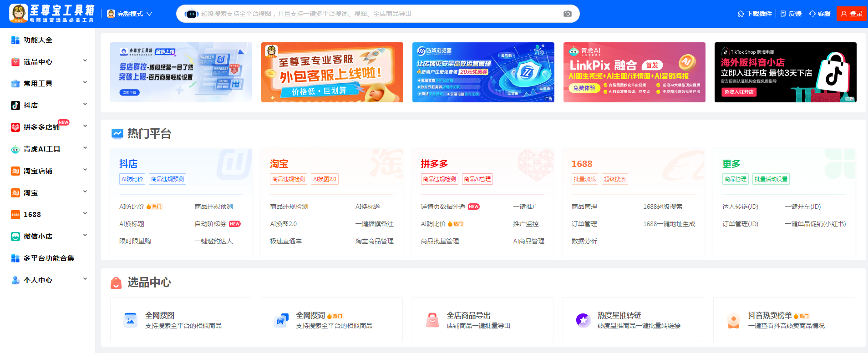Viewport: 868px width, 353px height.
Task: Expand the 个人中心 sidebar chevron
Action: 85,279
